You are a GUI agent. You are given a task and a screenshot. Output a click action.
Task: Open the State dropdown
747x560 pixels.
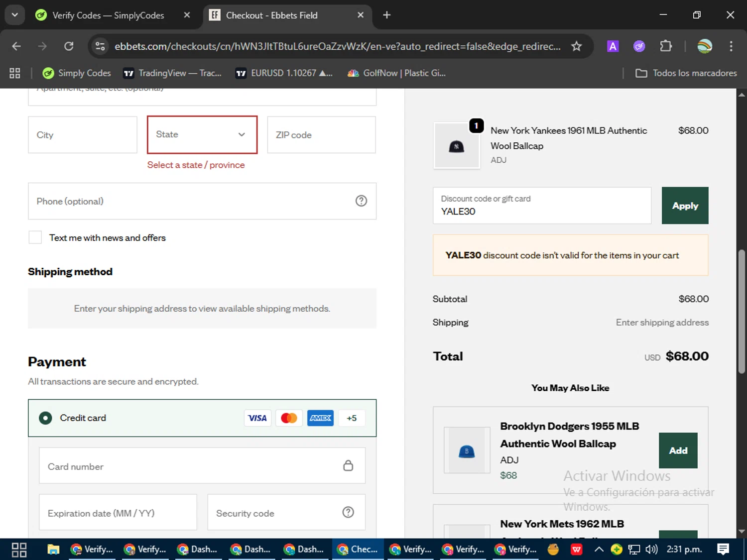click(x=202, y=135)
